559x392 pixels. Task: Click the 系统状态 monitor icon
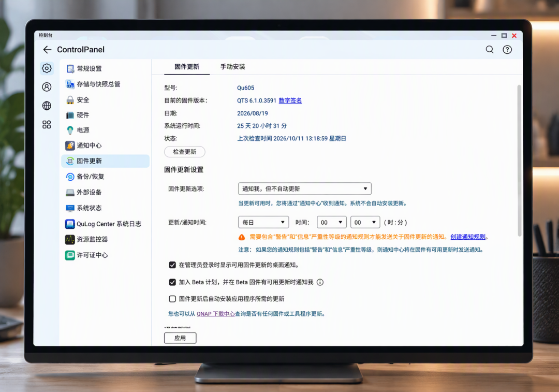[70, 208]
